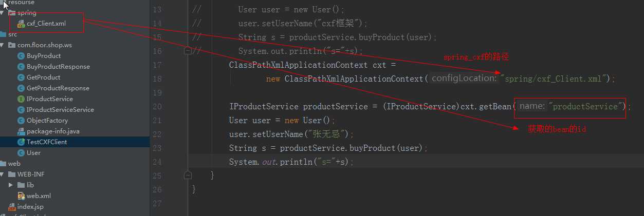The height and width of the screenshot is (216, 644).
Task: Open the ObjectFactory class
Action: click(47, 121)
